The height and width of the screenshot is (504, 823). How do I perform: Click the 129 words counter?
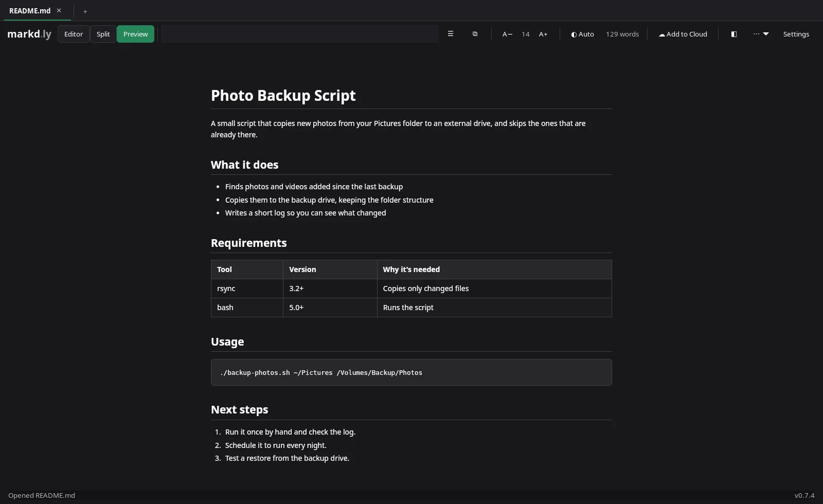tap(622, 34)
